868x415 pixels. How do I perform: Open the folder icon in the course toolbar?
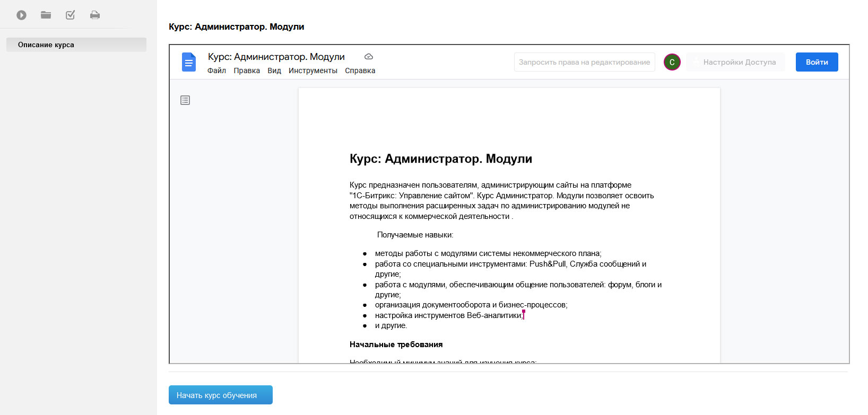point(46,15)
